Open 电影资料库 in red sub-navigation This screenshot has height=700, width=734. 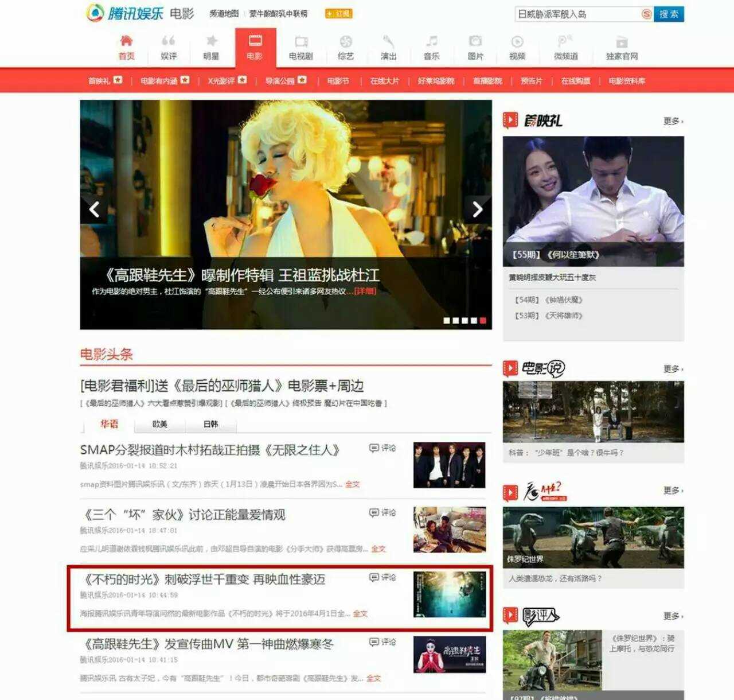coord(627,81)
